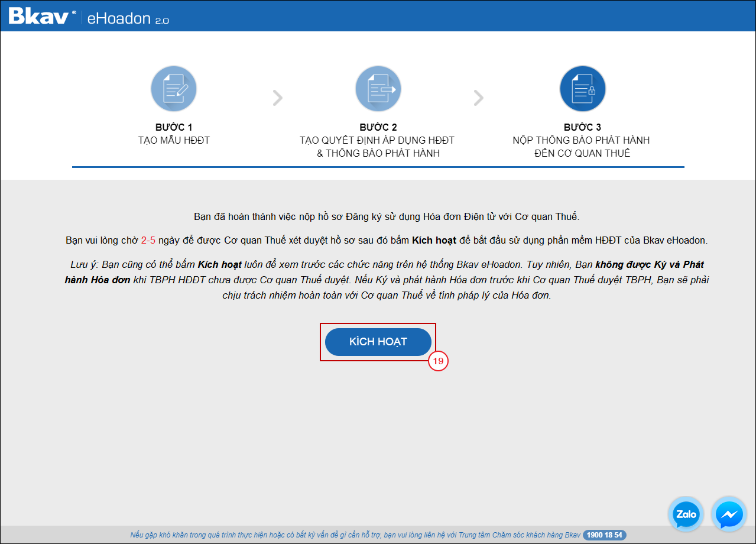The image size is (756, 544).
Task: Click BƯỚC 3 NỘP THÔNG BÁO PHÁT HÀNH label
Action: [582, 140]
